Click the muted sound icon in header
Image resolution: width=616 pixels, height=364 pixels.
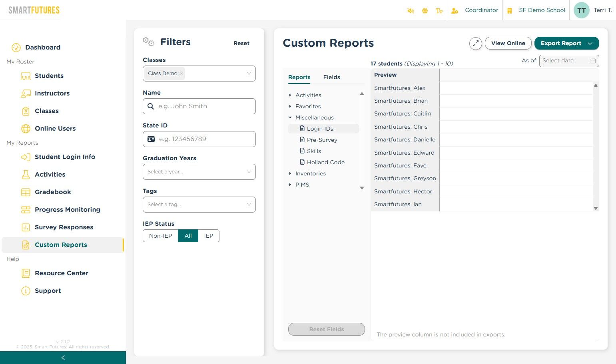coord(411,11)
